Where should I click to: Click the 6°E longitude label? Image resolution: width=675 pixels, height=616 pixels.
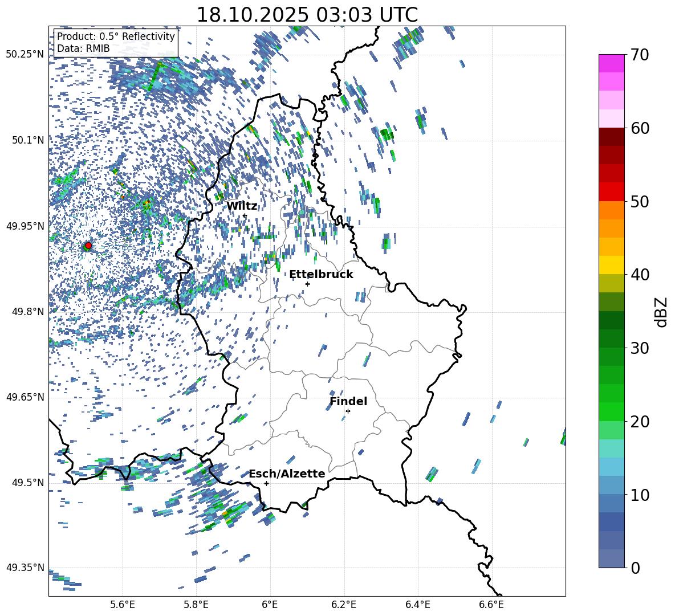pyautogui.click(x=270, y=605)
